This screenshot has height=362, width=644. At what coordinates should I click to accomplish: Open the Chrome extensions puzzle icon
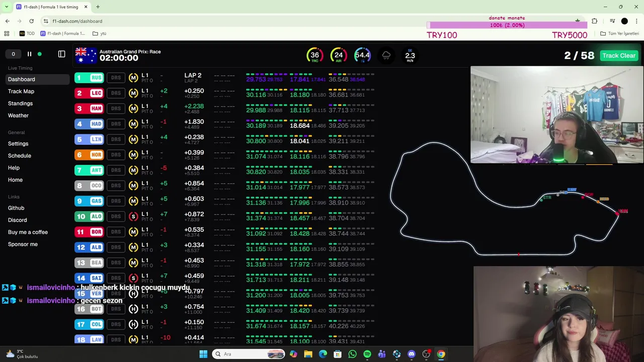point(594,21)
